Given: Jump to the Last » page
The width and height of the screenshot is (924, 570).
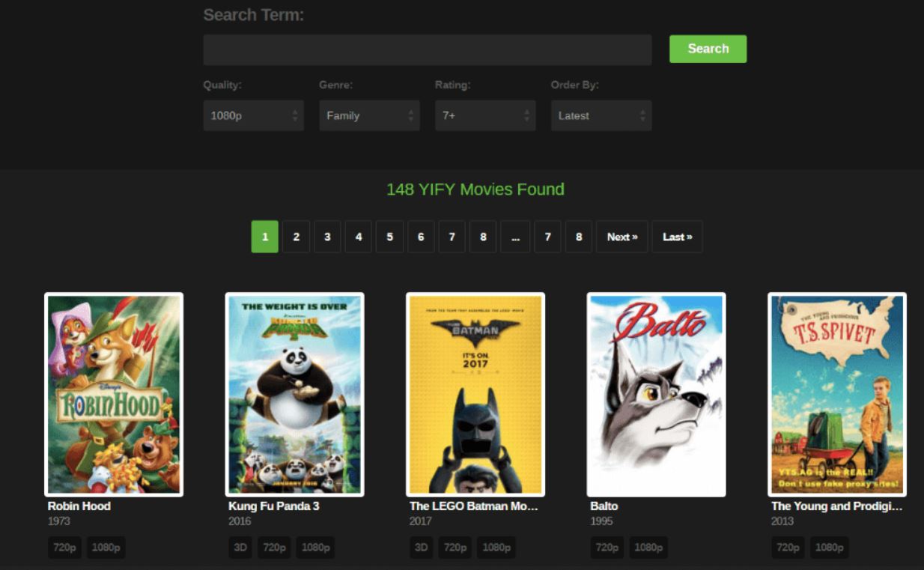Looking at the screenshot, I should click(677, 237).
